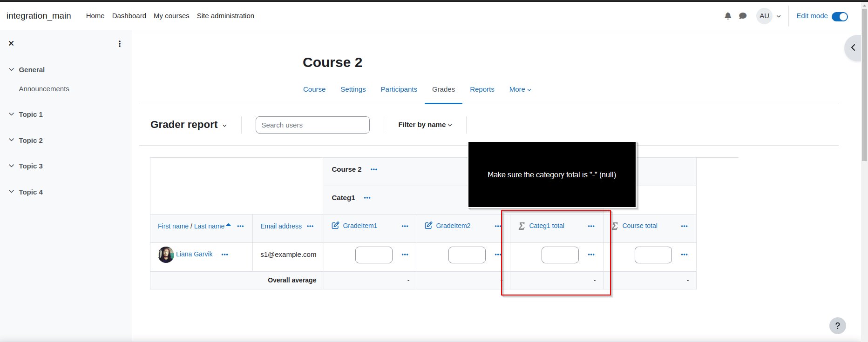Click Liana's Categ1 total grade input

(560, 255)
